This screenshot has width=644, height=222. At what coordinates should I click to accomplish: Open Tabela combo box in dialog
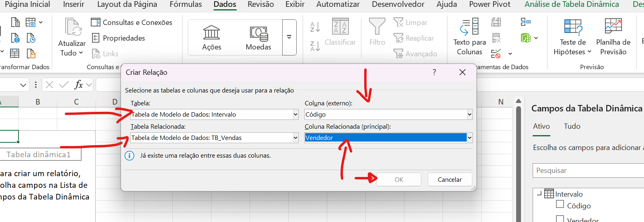coord(295,115)
